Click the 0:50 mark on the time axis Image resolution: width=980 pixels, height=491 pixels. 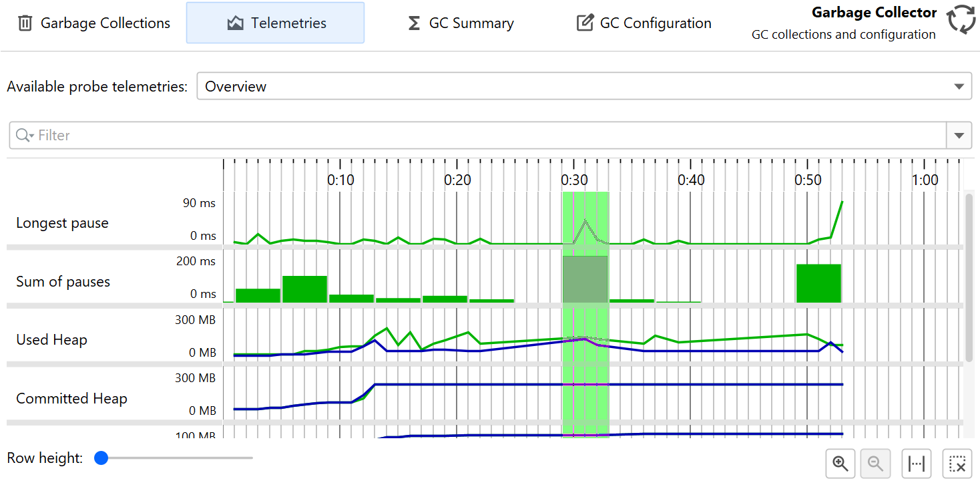point(808,180)
